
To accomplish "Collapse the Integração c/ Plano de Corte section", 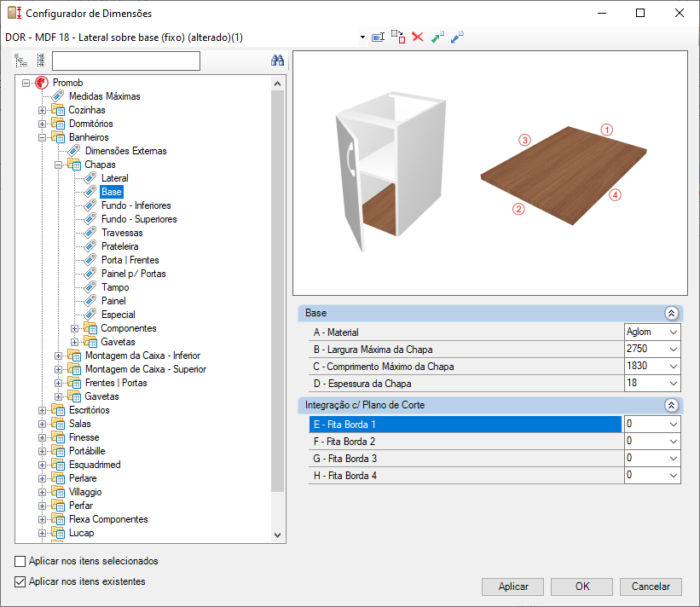I will tap(671, 405).
